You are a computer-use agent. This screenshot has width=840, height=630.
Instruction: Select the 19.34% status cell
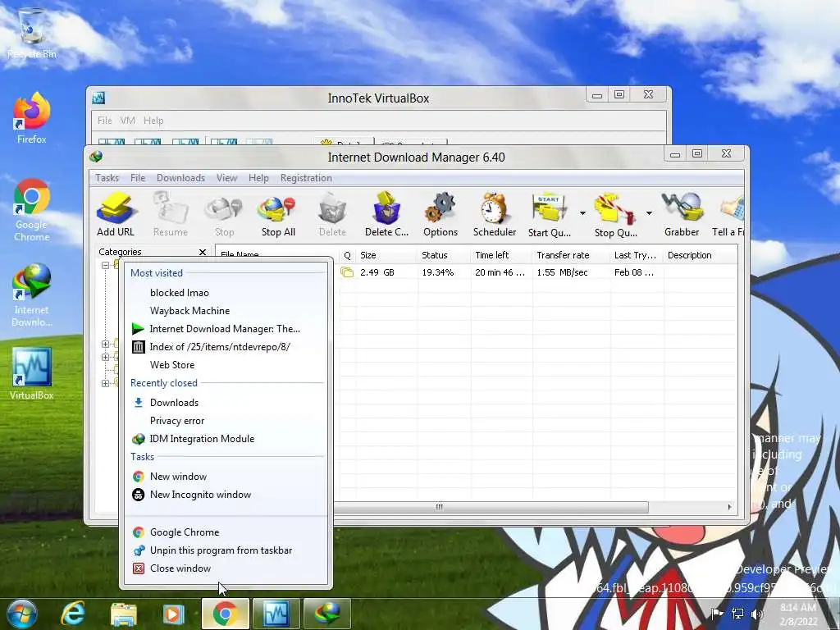[x=438, y=272]
